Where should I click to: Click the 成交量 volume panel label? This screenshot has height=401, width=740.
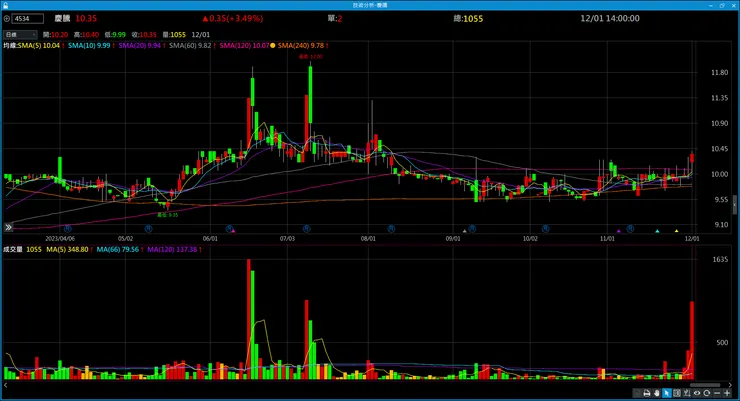pyautogui.click(x=13, y=249)
